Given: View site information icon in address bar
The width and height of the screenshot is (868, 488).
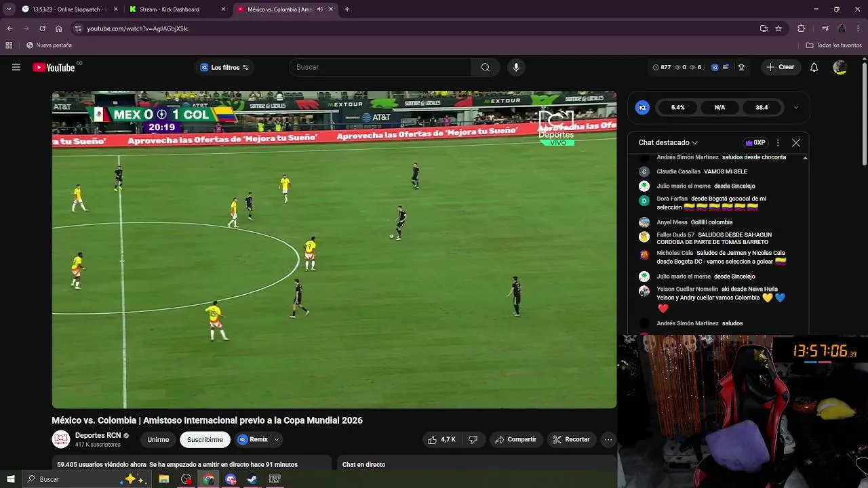Looking at the screenshot, I should pyautogui.click(x=78, y=28).
